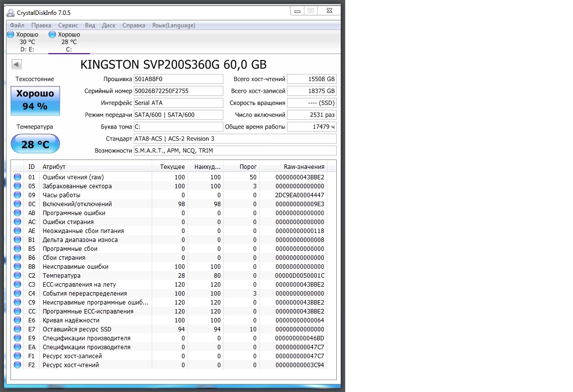Click status icon of Неисправимые ошибки row
The image size is (573, 392).
[x=17, y=266]
